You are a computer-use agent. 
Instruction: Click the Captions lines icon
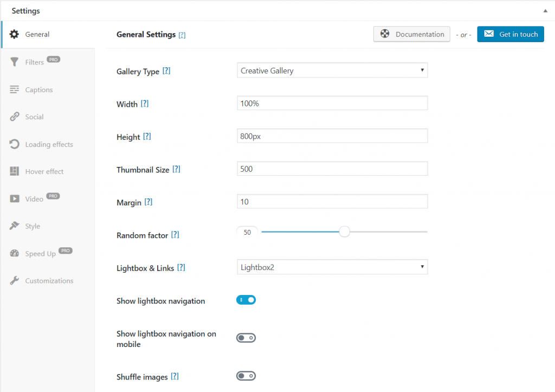pyautogui.click(x=14, y=89)
